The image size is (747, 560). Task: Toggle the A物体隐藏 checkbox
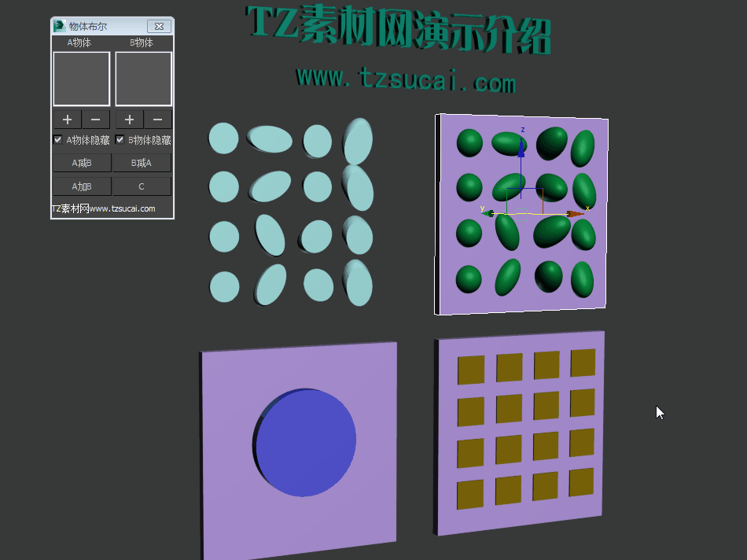coord(57,140)
